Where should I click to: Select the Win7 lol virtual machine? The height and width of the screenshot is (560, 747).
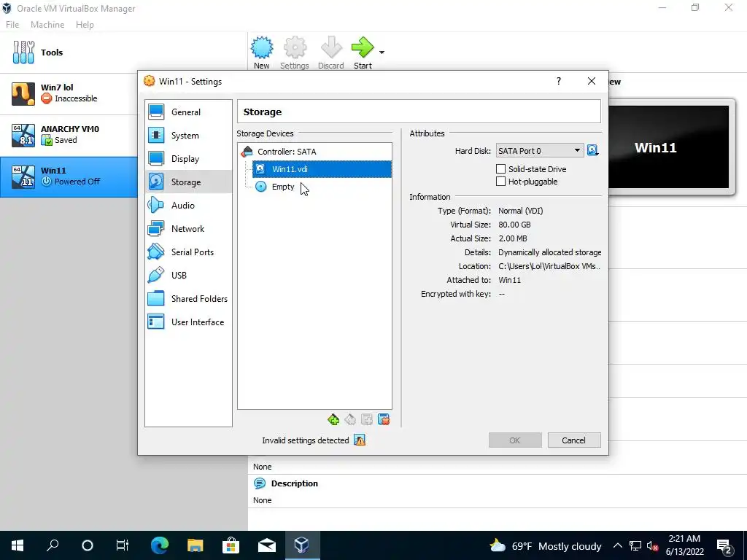click(69, 93)
